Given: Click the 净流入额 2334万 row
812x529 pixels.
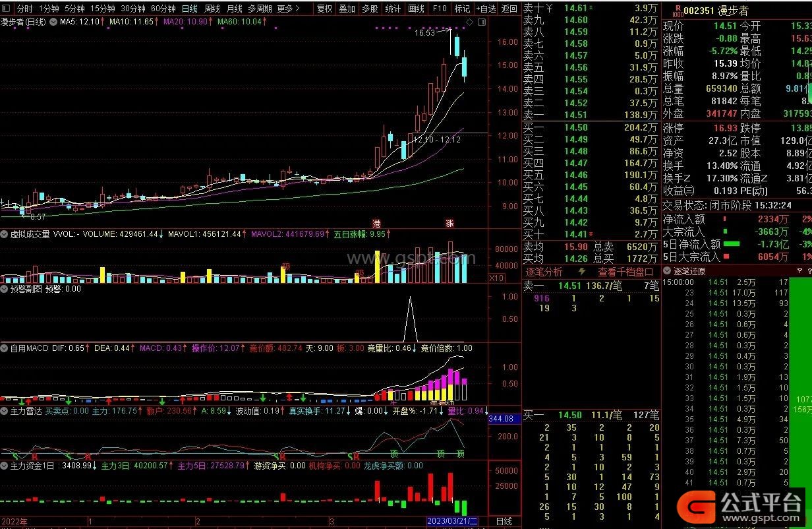Looking at the screenshot, I should 736,219.
